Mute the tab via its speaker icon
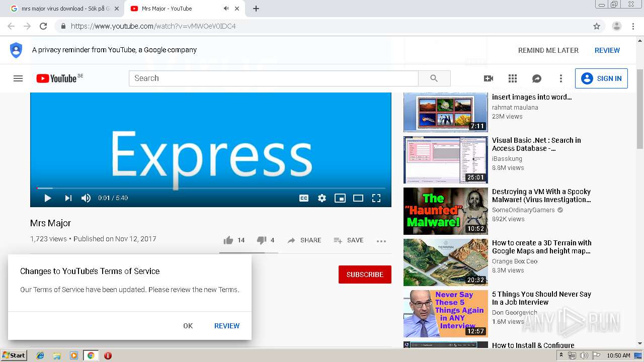The height and width of the screenshot is (362, 644). click(226, 9)
